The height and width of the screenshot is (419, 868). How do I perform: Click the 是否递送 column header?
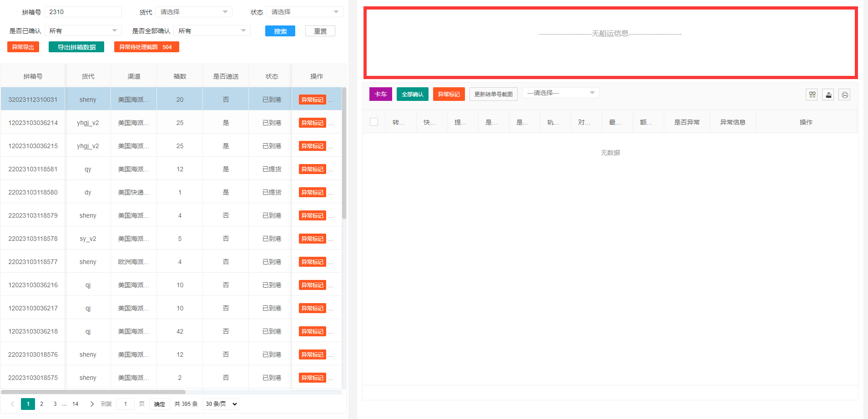click(226, 76)
